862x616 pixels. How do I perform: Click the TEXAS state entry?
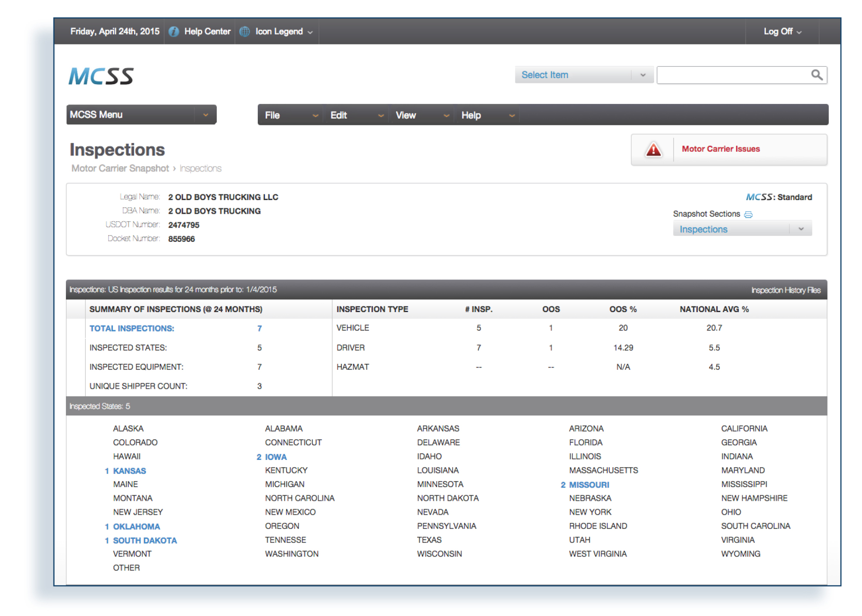pos(429,540)
